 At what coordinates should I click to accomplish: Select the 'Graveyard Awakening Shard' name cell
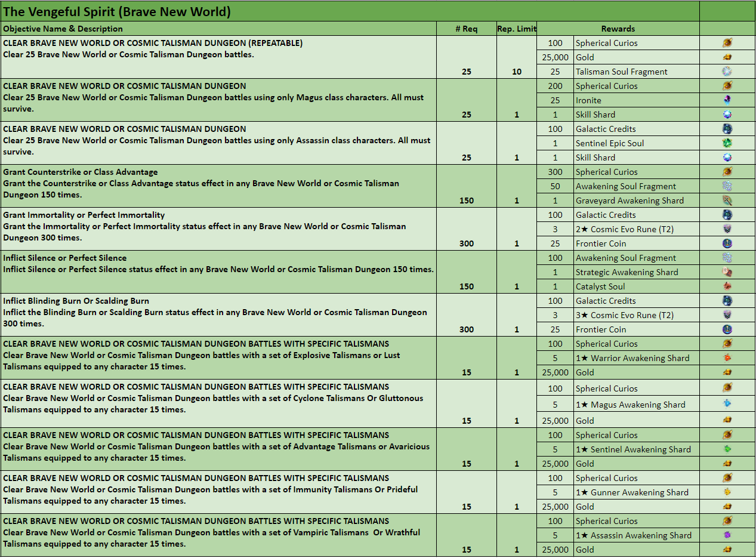pyautogui.click(x=637, y=201)
